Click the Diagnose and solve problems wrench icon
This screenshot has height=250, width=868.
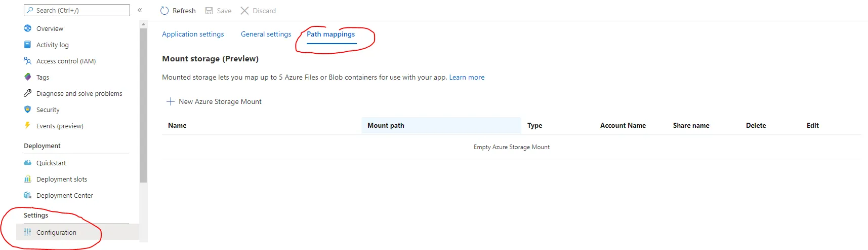coord(28,93)
